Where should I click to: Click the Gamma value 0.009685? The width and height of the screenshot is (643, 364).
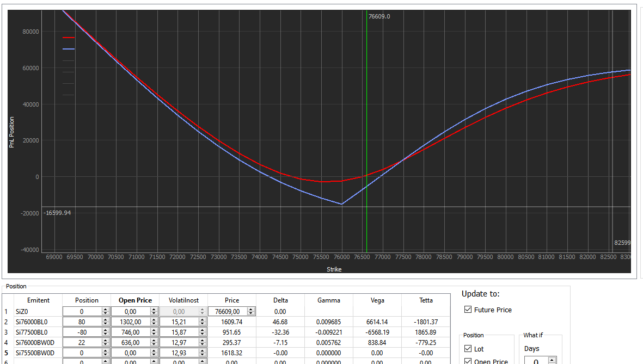point(328,322)
